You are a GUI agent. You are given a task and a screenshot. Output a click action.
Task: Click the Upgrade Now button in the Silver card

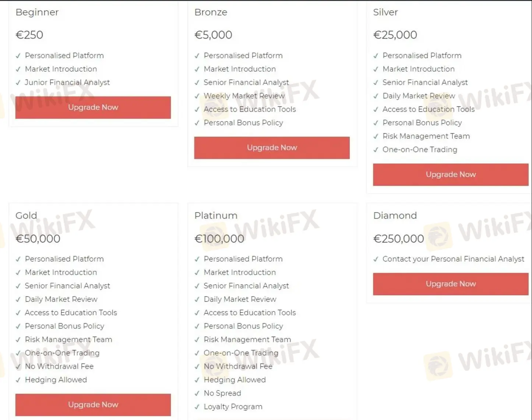[x=450, y=174]
